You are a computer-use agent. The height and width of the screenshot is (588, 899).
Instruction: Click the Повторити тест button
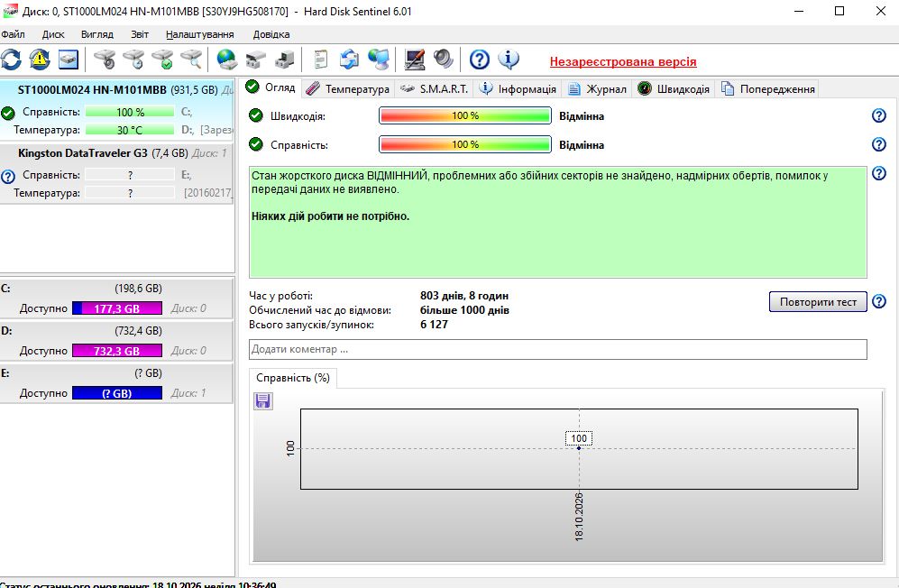pyautogui.click(x=818, y=302)
